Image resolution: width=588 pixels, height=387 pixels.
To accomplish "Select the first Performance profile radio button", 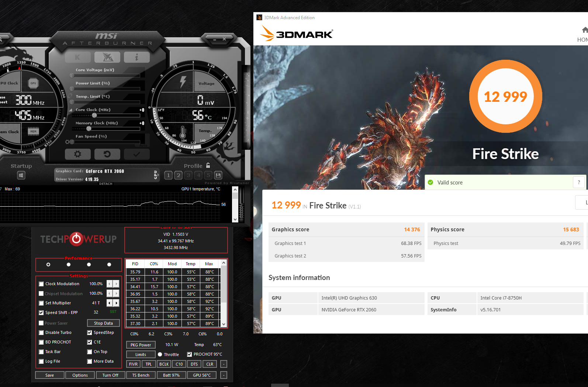I will [x=48, y=265].
